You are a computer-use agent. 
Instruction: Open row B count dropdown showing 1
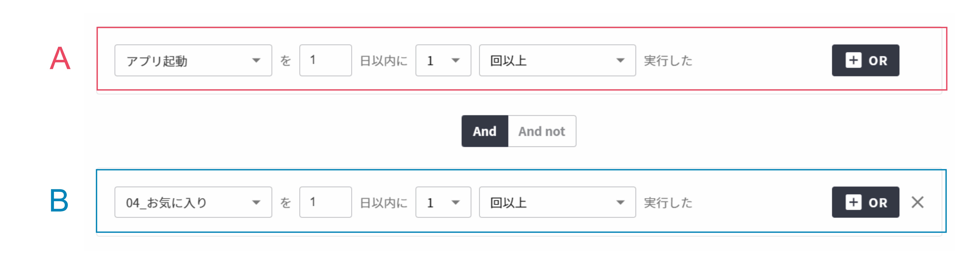[443, 202]
